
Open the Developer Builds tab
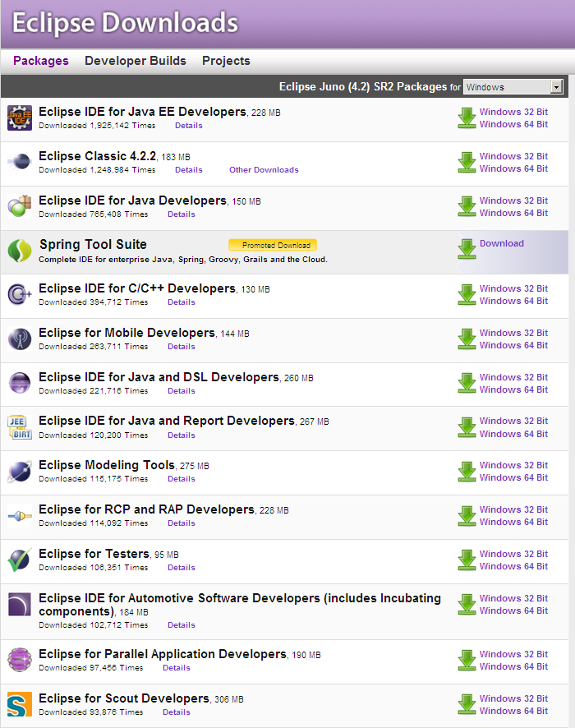point(135,61)
